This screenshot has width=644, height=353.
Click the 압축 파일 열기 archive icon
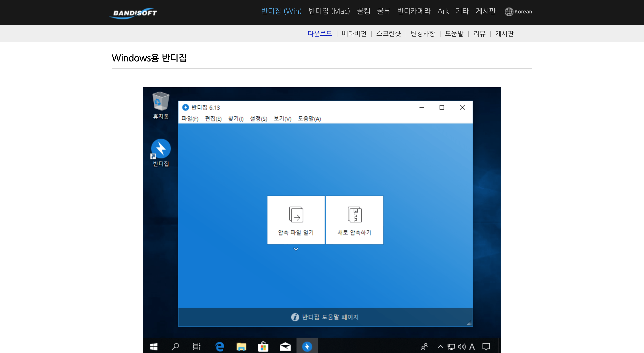[296, 215]
